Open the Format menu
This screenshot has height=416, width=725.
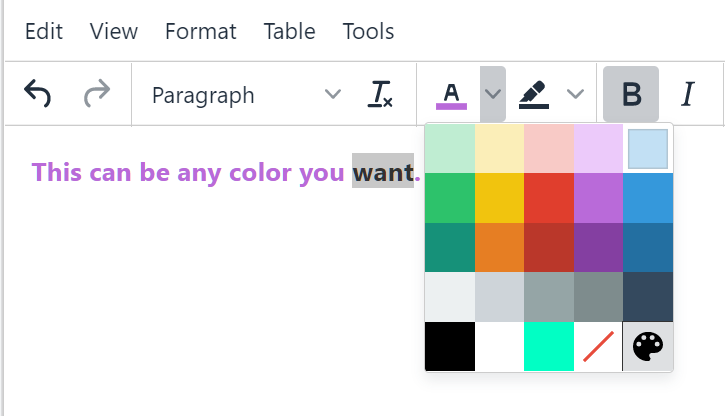coord(201,31)
